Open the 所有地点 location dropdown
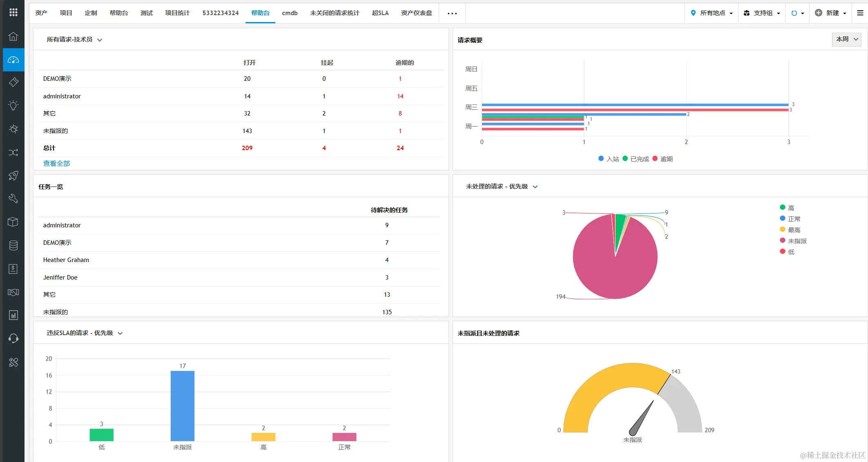The image size is (868, 462). [x=712, y=13]
